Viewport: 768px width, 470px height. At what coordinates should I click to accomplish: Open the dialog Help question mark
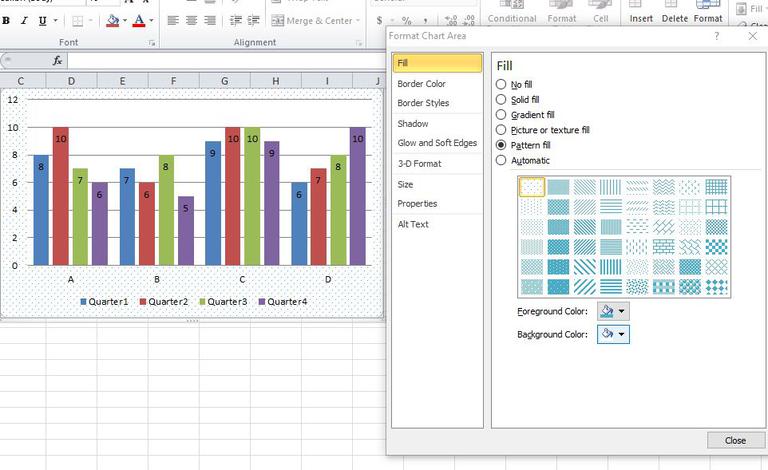[x=717, y=36]
